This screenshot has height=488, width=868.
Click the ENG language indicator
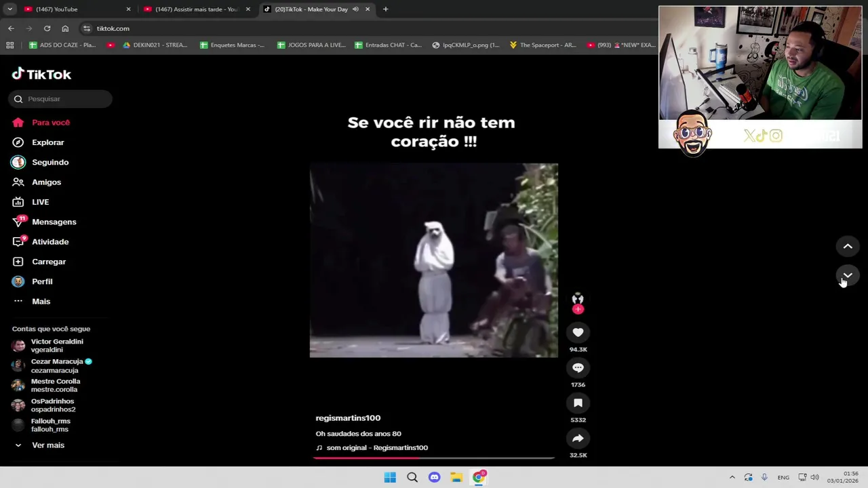click(x=783, y=478)
